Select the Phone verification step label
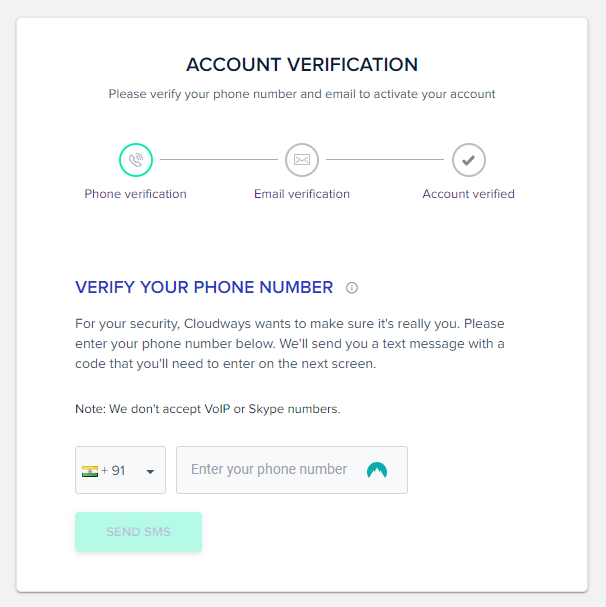The width and height of the screenshot is (606, 607). pos(136,194)
